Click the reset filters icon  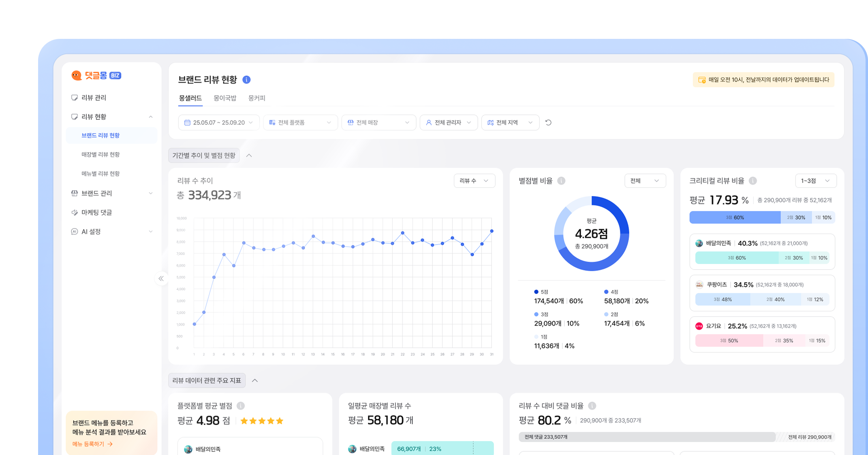point(549,122)
